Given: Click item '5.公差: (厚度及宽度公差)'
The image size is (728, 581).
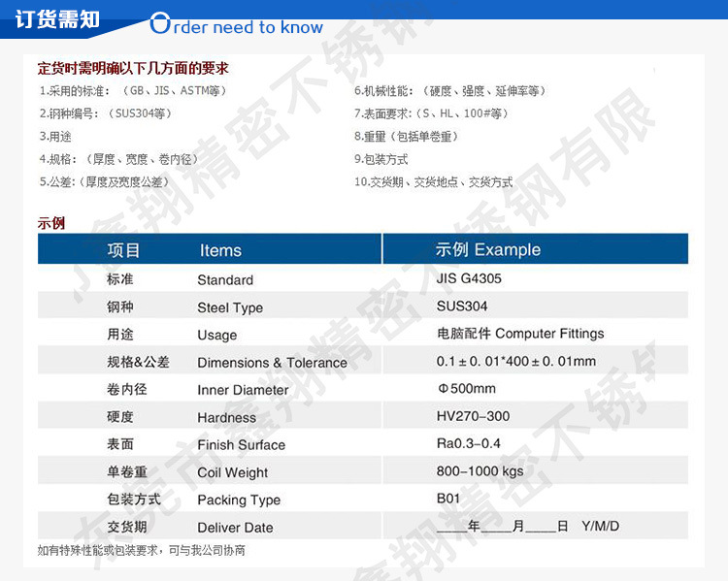Looking at the screenshot, I should point(104,181).
